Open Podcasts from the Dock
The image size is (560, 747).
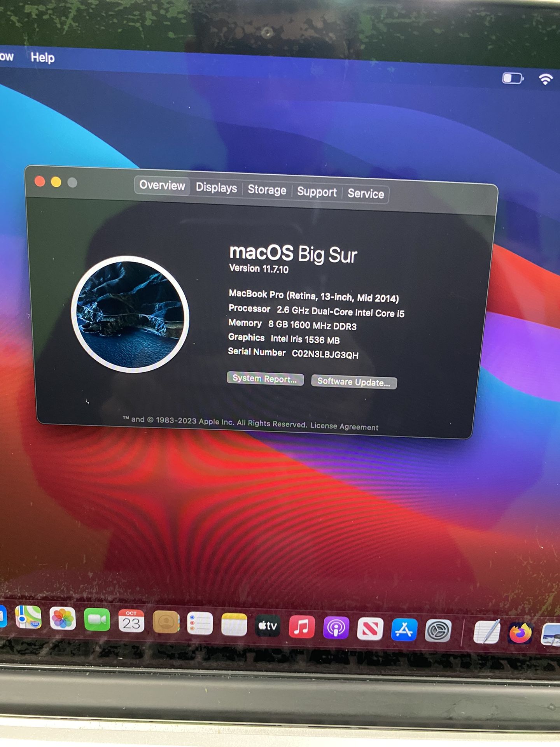pos(336,628)
